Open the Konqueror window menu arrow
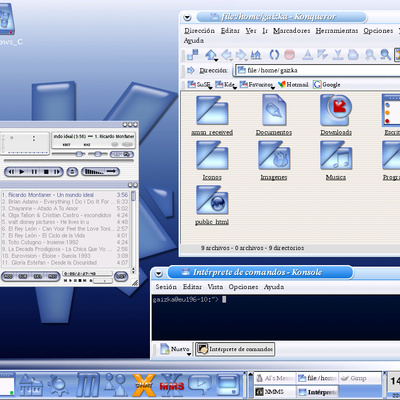Image resolution: width=400 pixels, height=400 pixels. [x=187, y=17]
